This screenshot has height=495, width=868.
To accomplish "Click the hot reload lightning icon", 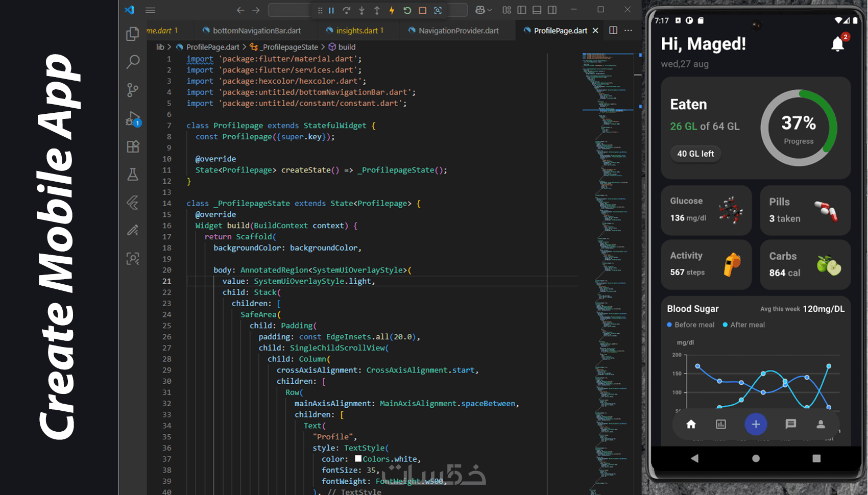I will point(392,10).
